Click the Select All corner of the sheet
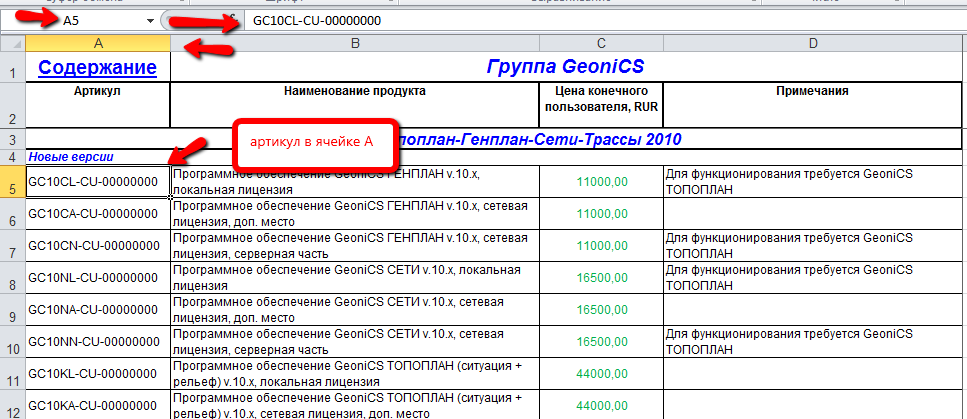Viewport: 967px width, 419px height. (x=13, y=43)
